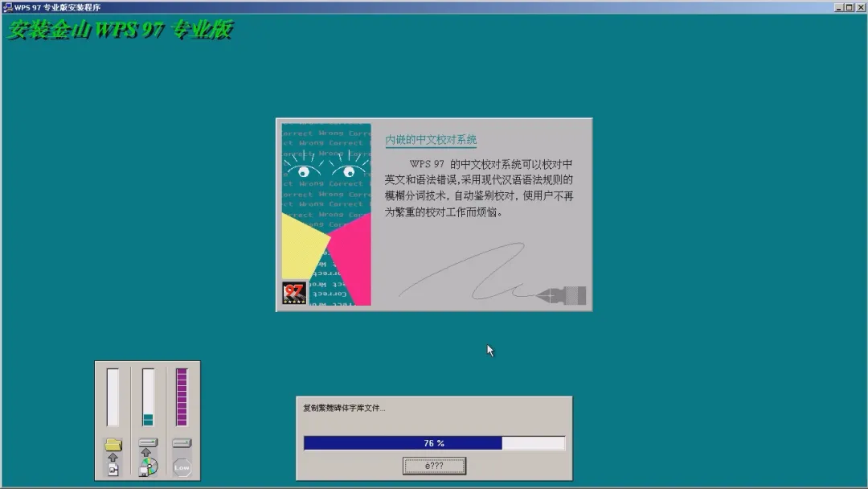Image resolution: width=868 pixels, height=489 pixels.
Task: Minimize the installer window
Action: coord(838,7)
